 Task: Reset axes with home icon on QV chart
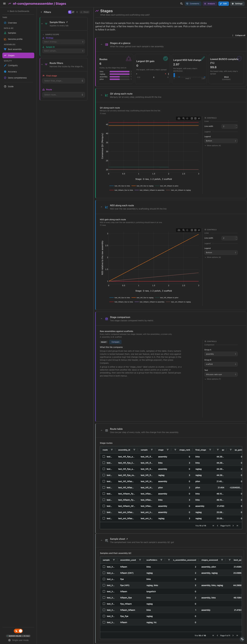tap(199, 118)
